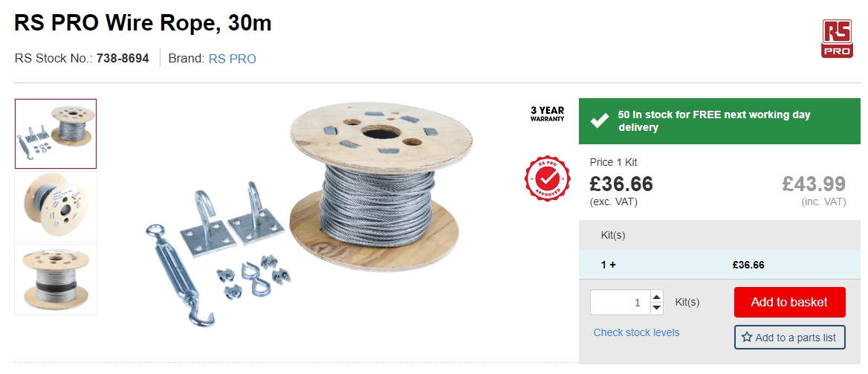Click the 3 Year Warranty badge

(x=547, y=114)
